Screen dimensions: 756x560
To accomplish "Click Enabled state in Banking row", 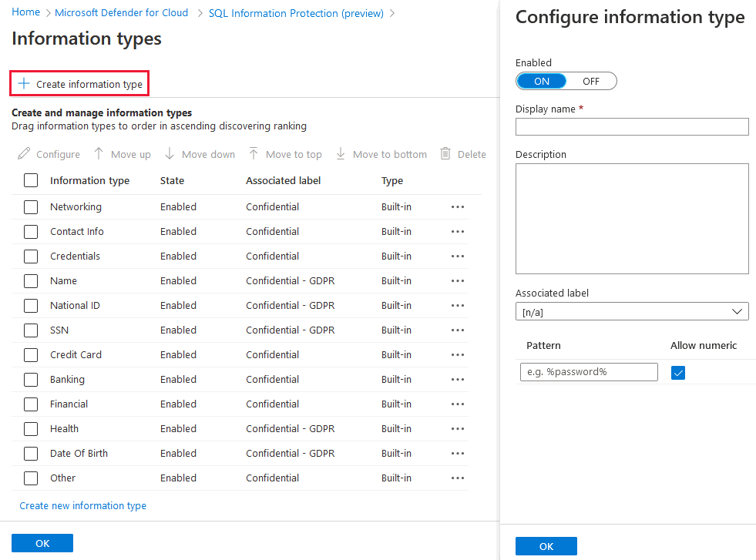I will pyautogui.click(x=178, y=379).
